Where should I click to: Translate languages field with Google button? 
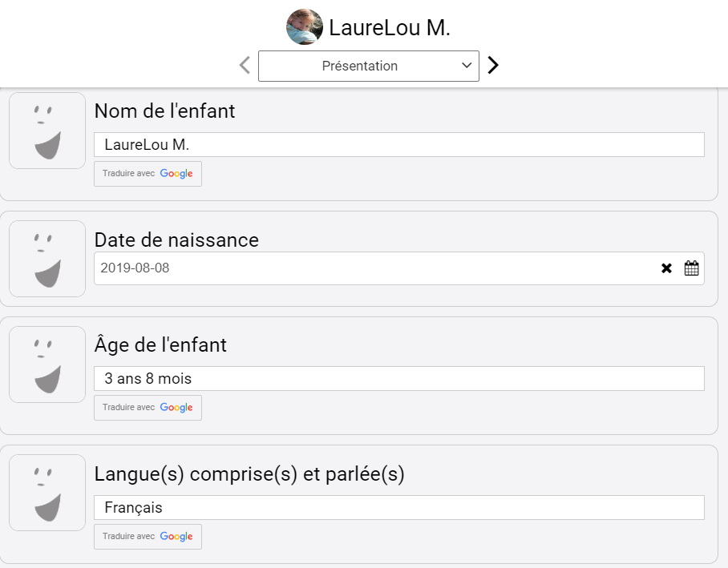pos(148,537)
